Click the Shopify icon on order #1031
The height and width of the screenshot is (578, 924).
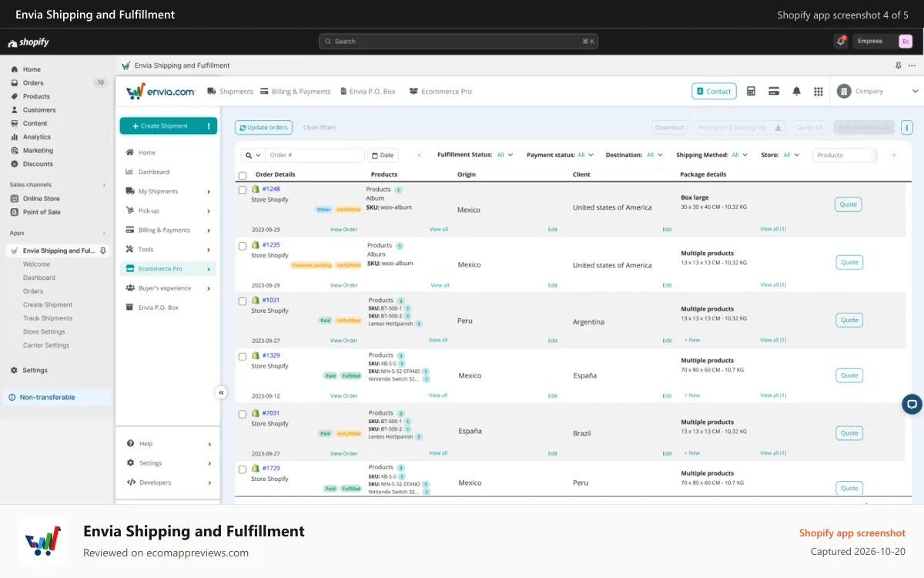pyautogui.click(x=256, y=300)
